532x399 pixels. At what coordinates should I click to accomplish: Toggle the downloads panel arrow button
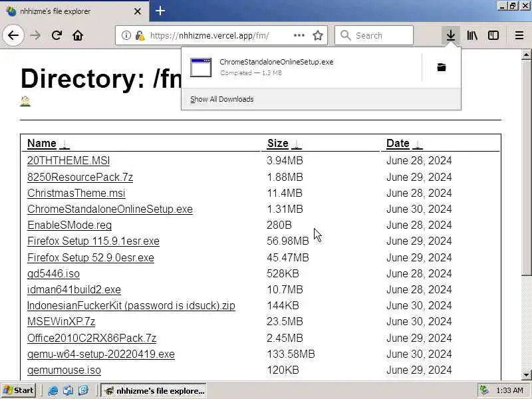point(451,35)
